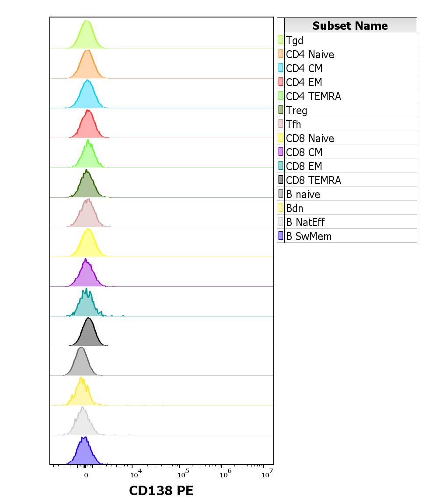This screenshot has width=426, height=504.
Task: Click the 10^7 axis tick label
Action: click(267, 473)
